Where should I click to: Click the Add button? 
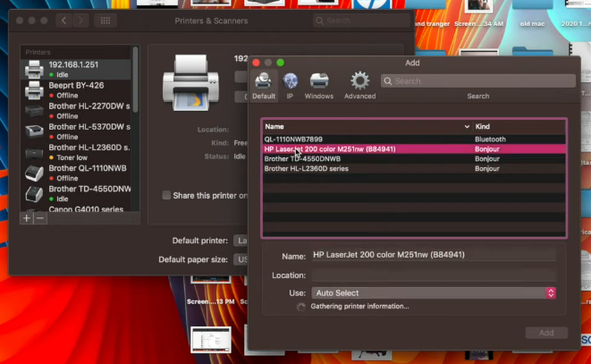point(546,333)
